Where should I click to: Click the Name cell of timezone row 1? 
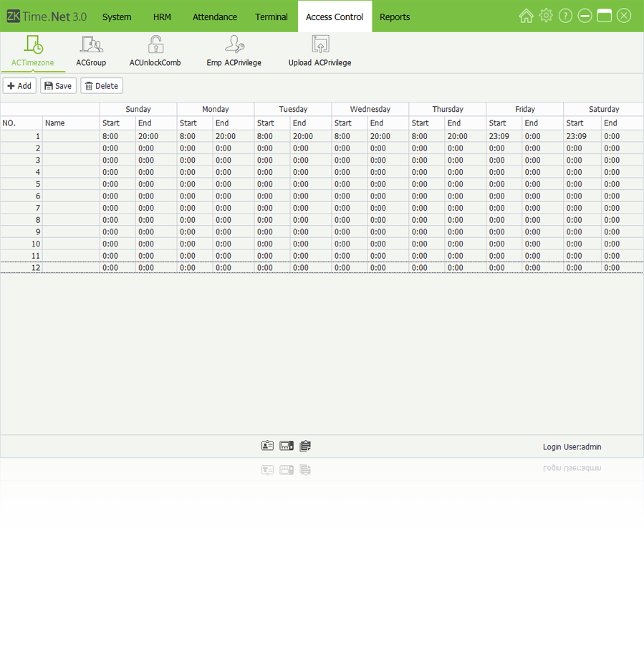point(71,136)
